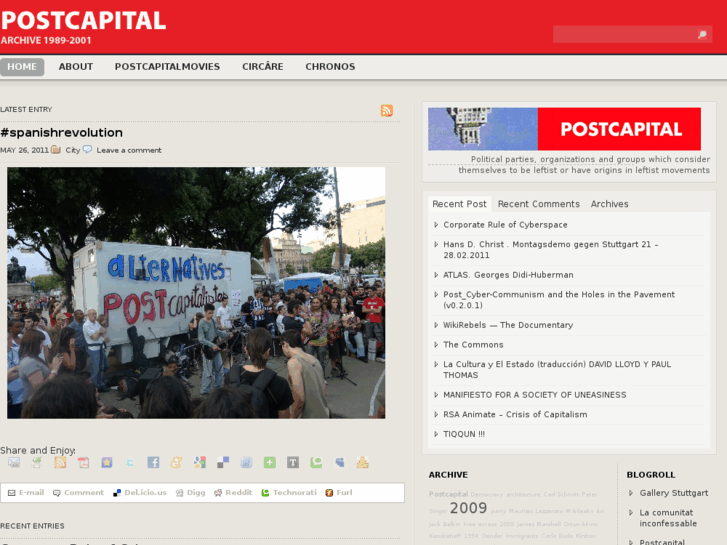Switch to the Recent Comments tab
This screenshot has width=727, height=545.
point(539,204)
